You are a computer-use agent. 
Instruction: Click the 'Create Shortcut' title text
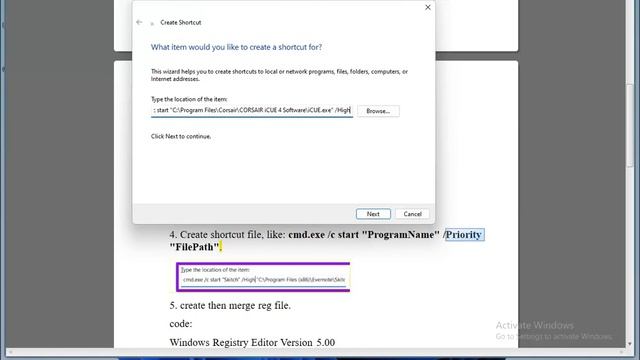[181, 22]
